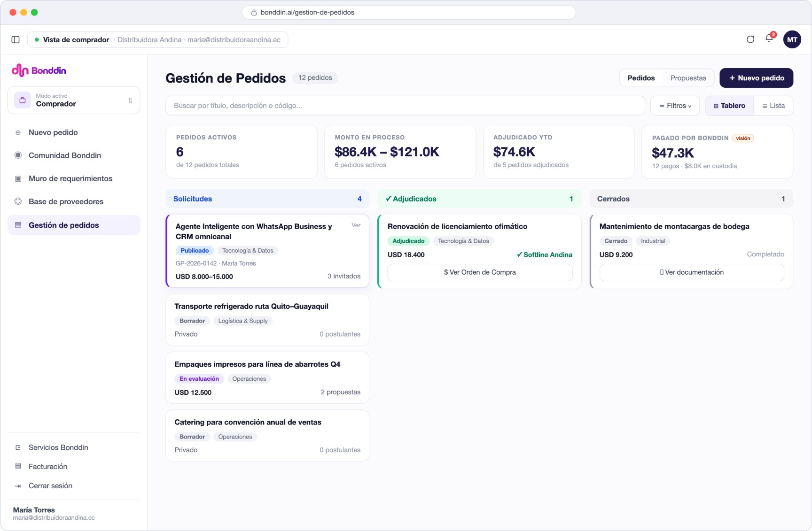Open the Empaques impresos para línea card
Image resolution: width=812 pixels, height=531 pixels.
point(267,378)
